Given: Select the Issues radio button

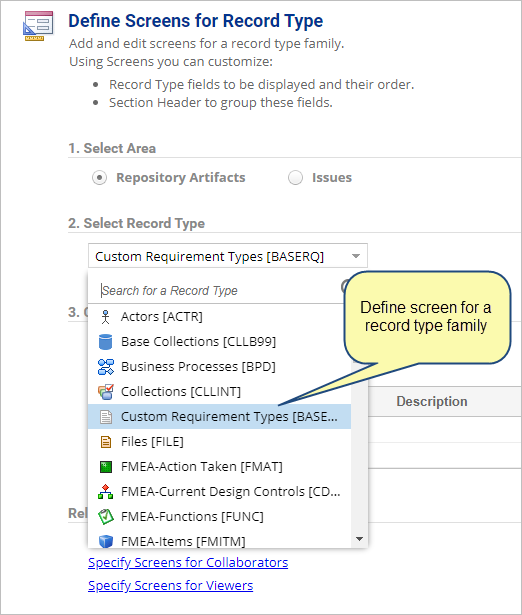Looking at the screenshot, I should pos(295,178).
